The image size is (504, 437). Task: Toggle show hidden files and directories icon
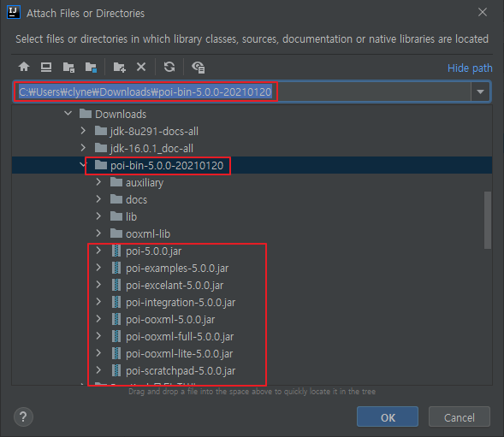198,68
